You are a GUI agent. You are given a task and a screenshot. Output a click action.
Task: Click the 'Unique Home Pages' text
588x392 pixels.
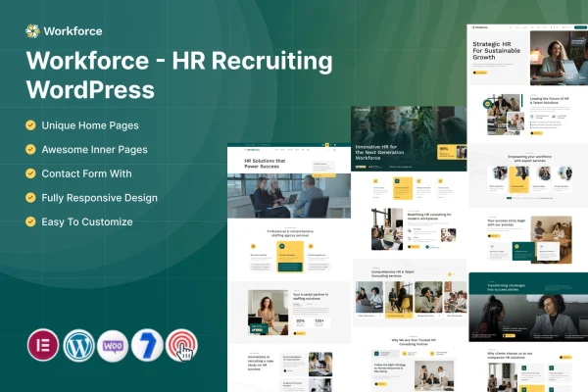(90, 125)
